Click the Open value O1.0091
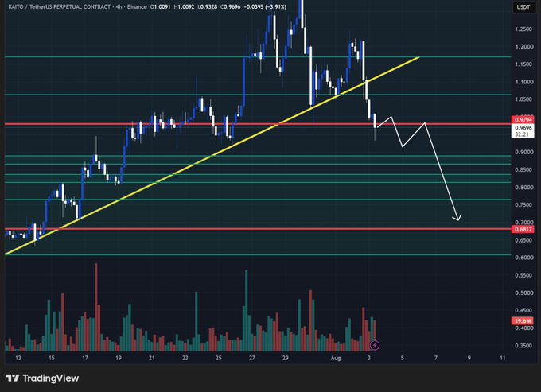This screenshot has width=541, height=392. tap(160, 6)
